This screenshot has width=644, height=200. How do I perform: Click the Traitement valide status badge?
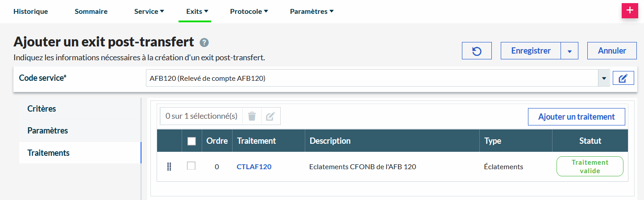590,167
